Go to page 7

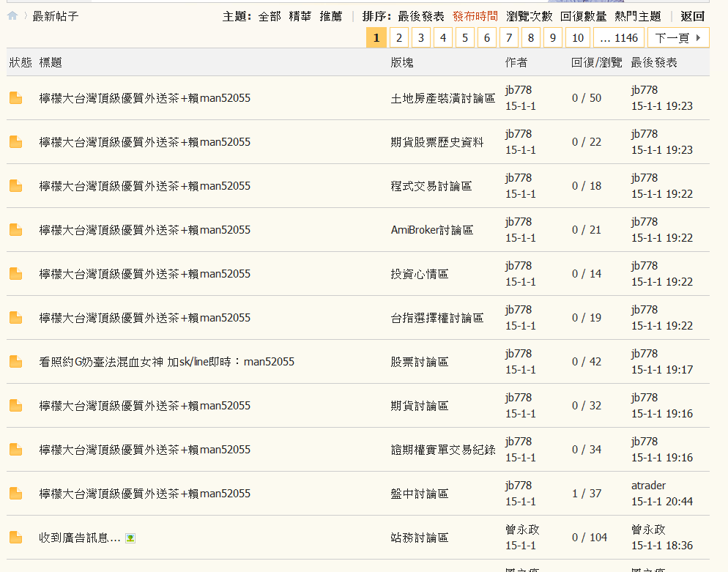[x=509, y=37]
